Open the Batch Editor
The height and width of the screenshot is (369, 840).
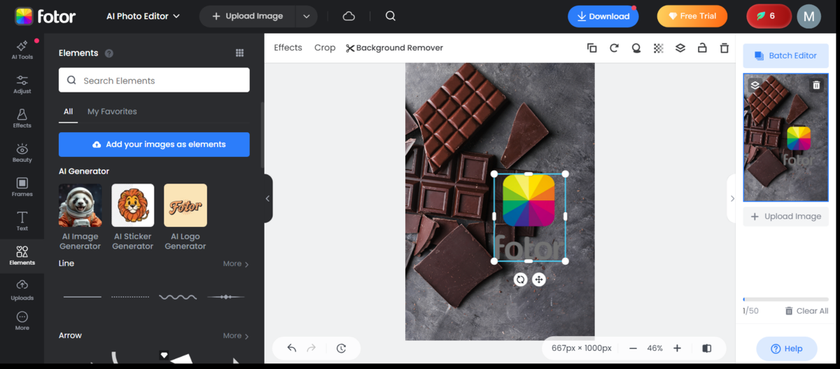pyautogui.click(x=785, y=56)
